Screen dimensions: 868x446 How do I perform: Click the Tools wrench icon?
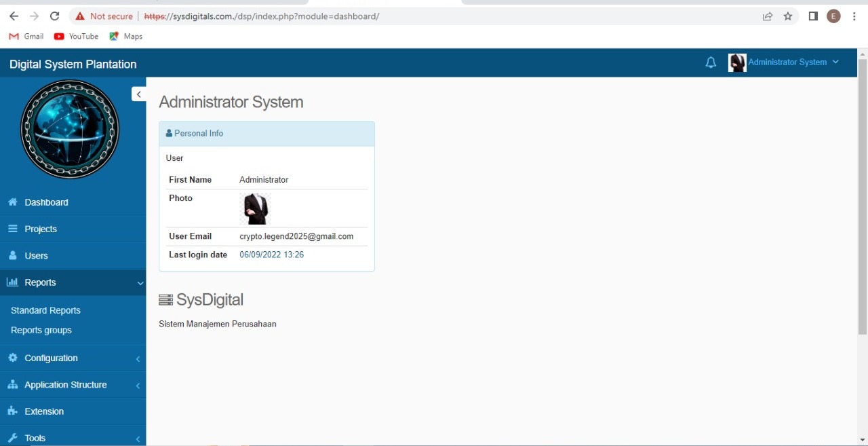[x=12, y=438]
